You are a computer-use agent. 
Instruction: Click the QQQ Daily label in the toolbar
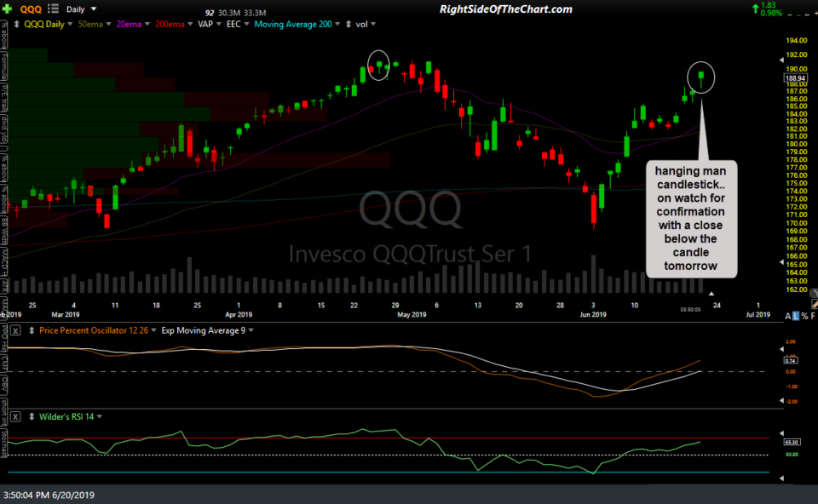pyautogui.click(x=44, y=25)
